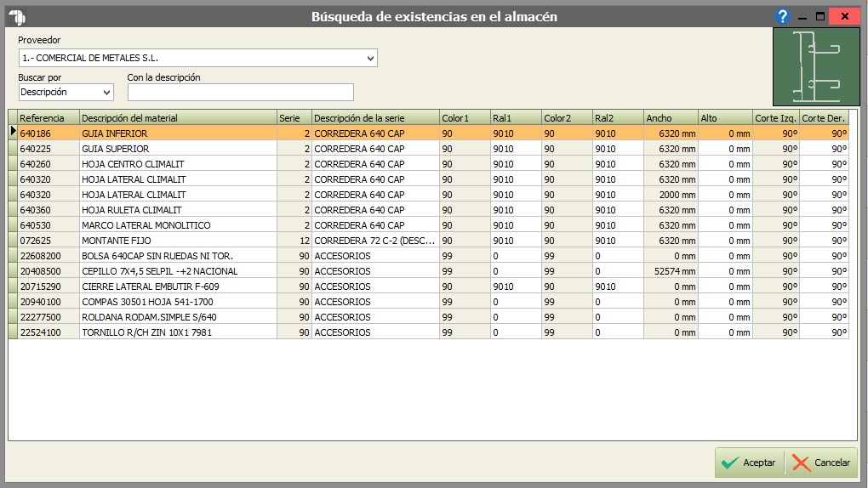Screen dimensions: 868x488
Task: Focus the Con la descripción search field
Action: pyautogui.click(x=241, y=93)
